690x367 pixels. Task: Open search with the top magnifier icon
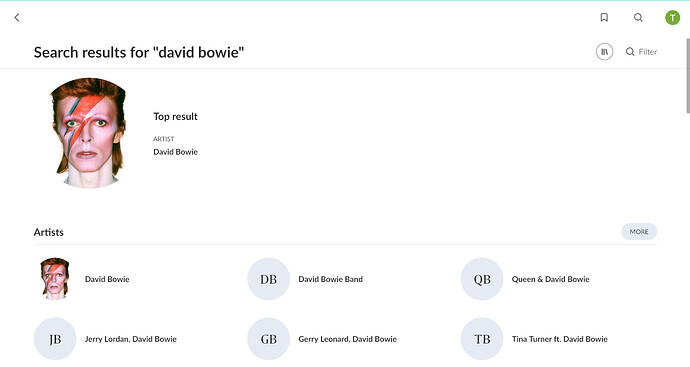(638, 17)
